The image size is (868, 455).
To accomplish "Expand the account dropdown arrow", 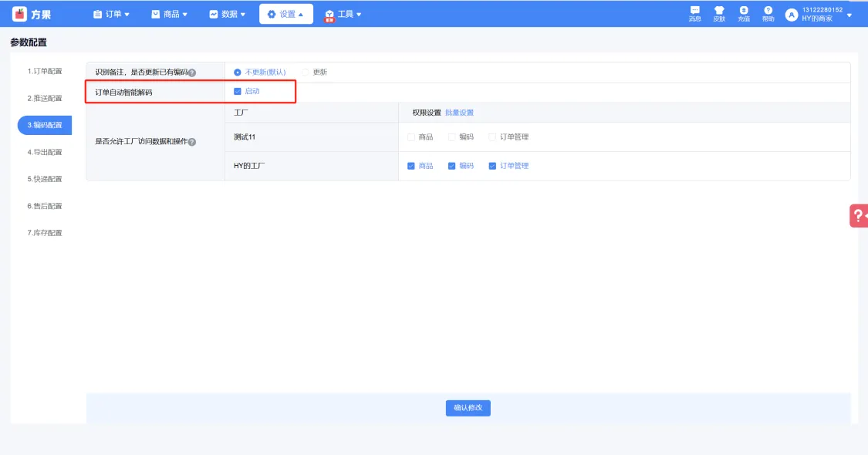I will click(x=849, y=15).
